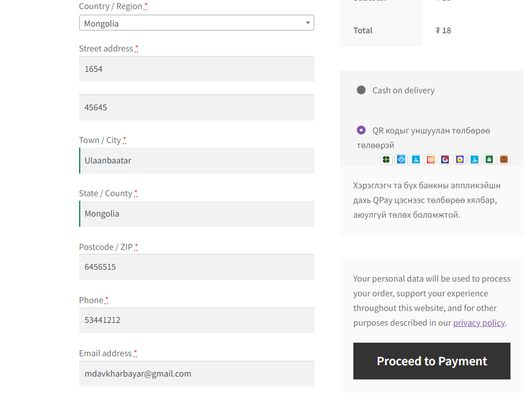Click the State / County field

(196, 214)
